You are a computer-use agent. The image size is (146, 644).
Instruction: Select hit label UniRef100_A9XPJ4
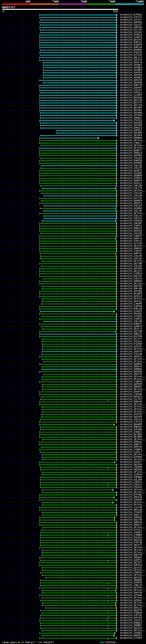pyautogui.click(x=131, y=63)
